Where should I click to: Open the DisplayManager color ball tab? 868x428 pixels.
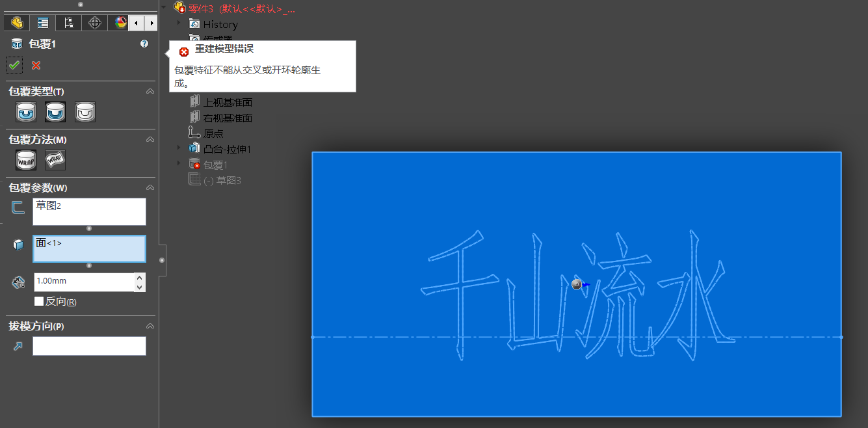[x=120, y=23]
